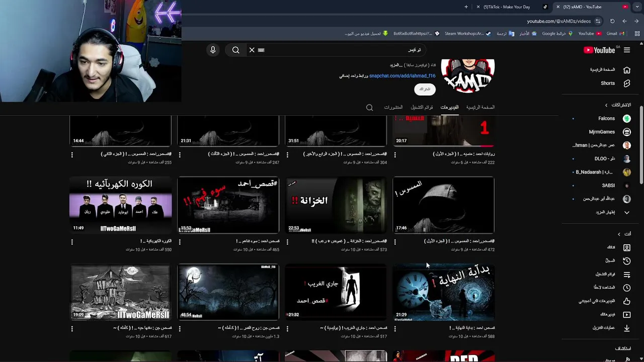
Task: Open site info icon in the address bar
Action: 598,21
